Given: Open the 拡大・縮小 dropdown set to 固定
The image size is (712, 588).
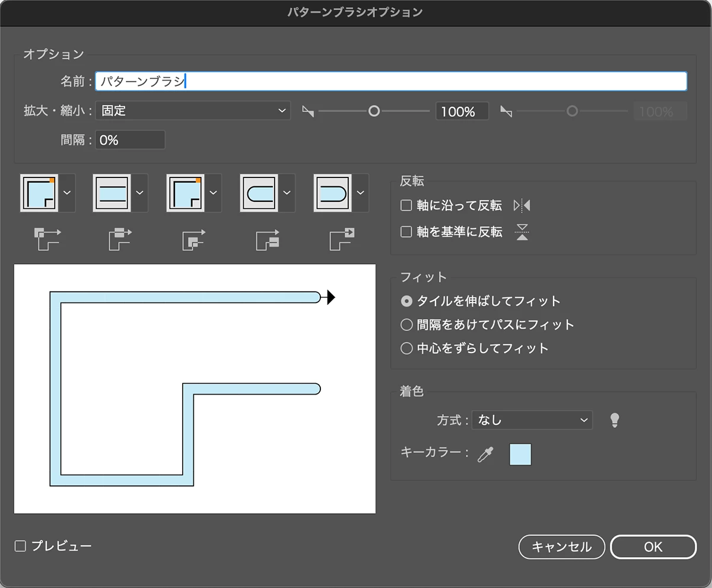Looking at the screenshot, I should point(193,111).
